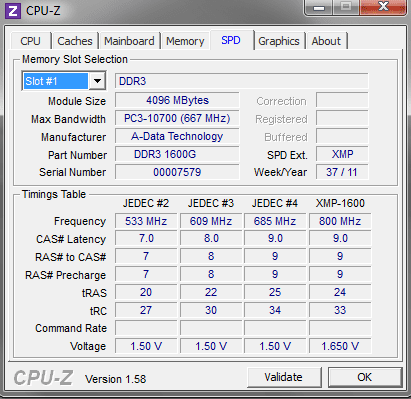Click the empty JEDEC #2 Command Rate field
The width and height of the screenshot is (411, 399).
pos(146,328)
